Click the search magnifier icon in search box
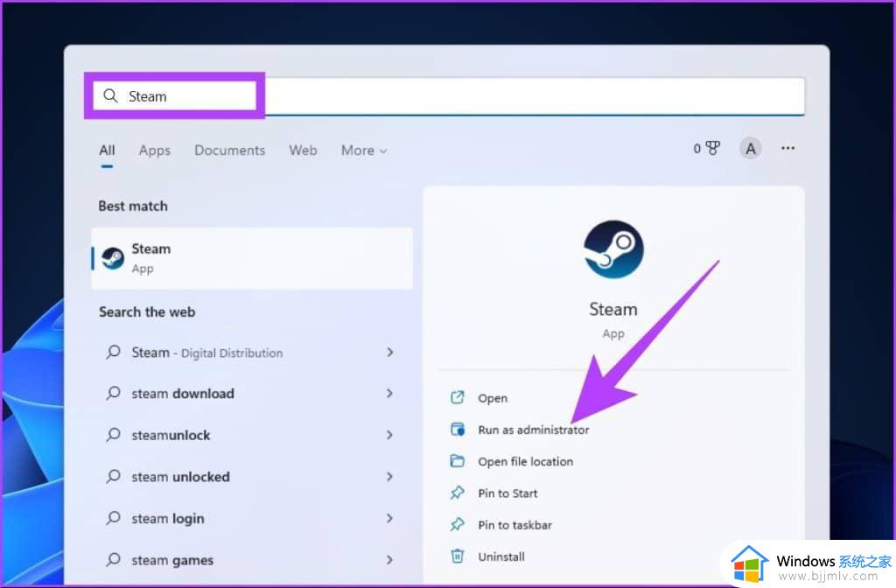This screenshot has width=896, height=588. [110, 95]
